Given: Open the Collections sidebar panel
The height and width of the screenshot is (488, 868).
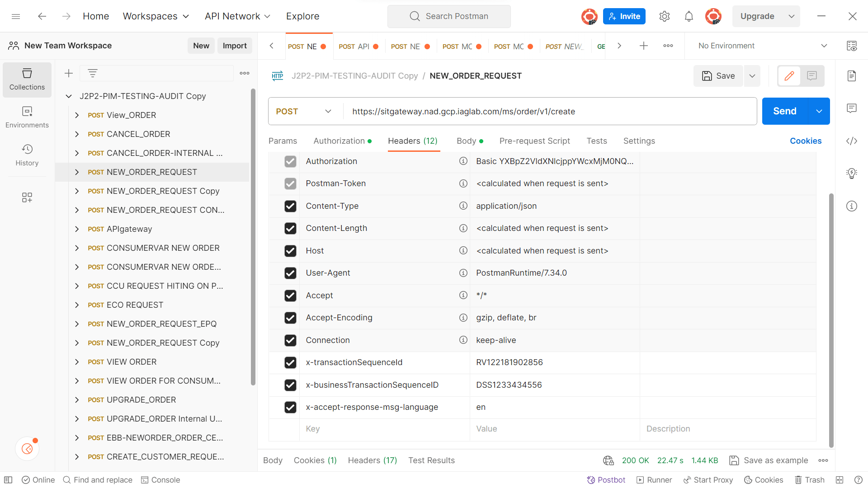Looking at the screenshot, I should pyautogui.click(x=27, y=80).
